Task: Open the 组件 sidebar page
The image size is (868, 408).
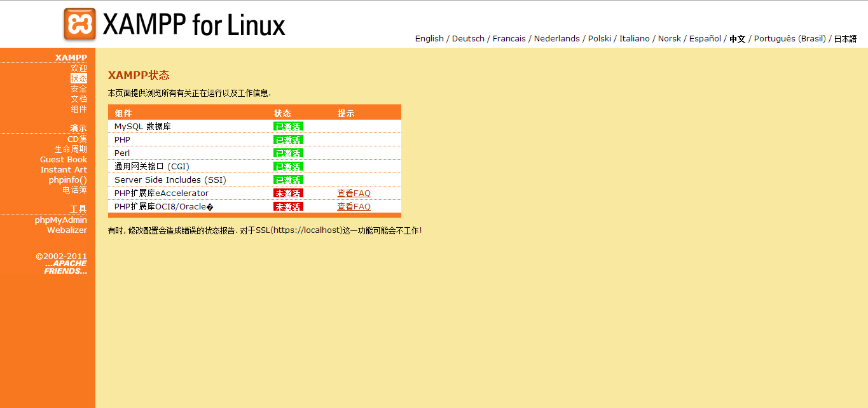Action: [x=79, y=109]
